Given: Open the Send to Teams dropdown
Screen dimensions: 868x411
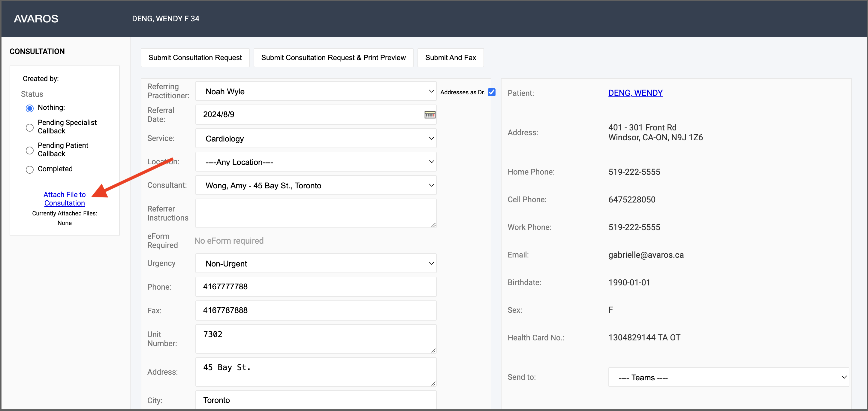Looking at the screenshot, I should tap(728, 377).
